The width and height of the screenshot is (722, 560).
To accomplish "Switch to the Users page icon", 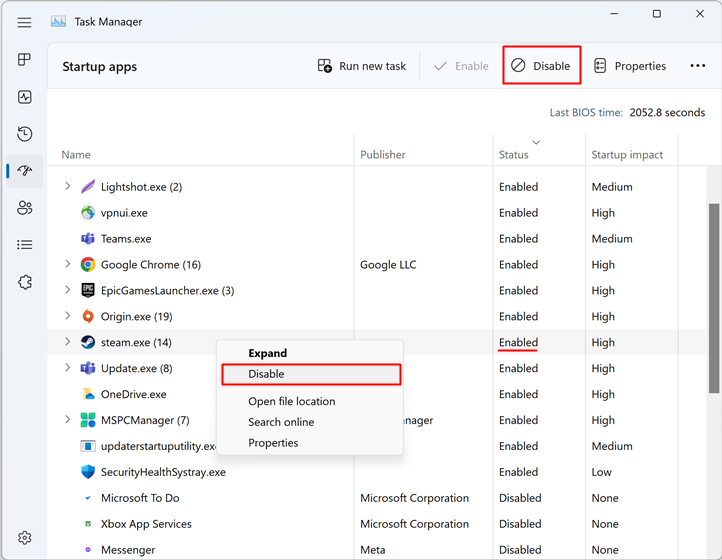I will coord(25,208).
